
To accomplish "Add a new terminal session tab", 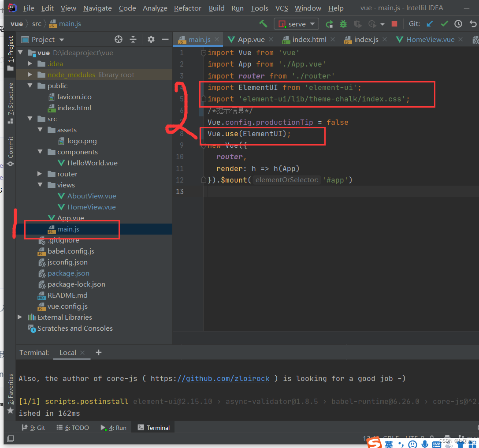I will [98, 352].
